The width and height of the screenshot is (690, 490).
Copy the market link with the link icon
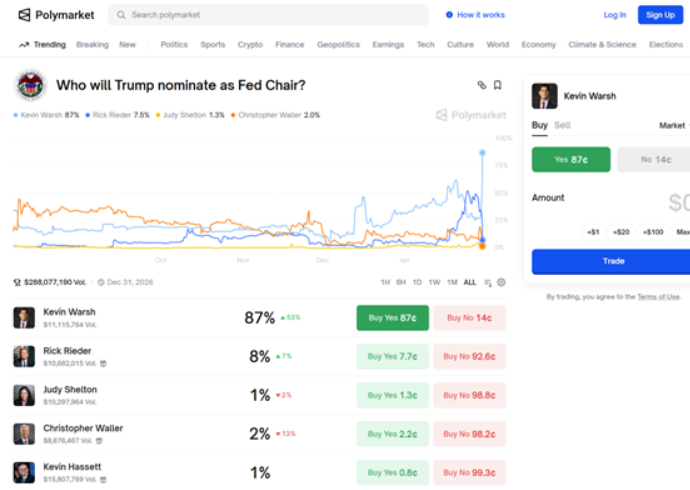481,86
